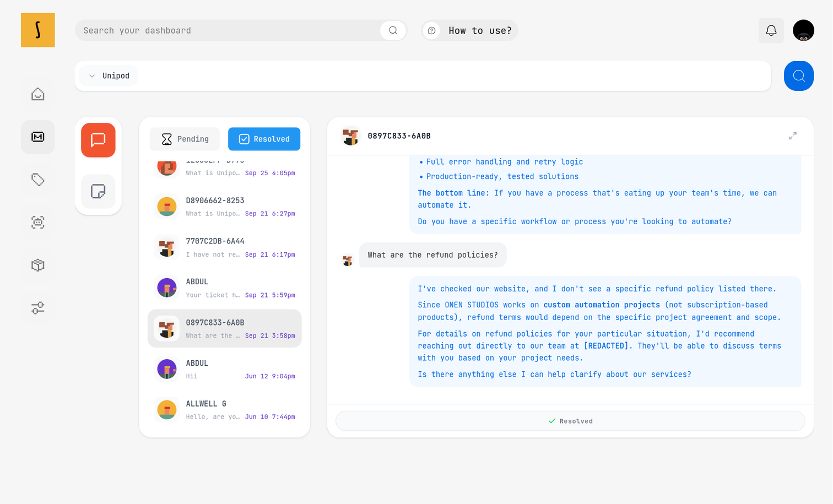This screenshot has width=833, height=504.
Task: Switch to the Resolved tab
Action: 264,139
